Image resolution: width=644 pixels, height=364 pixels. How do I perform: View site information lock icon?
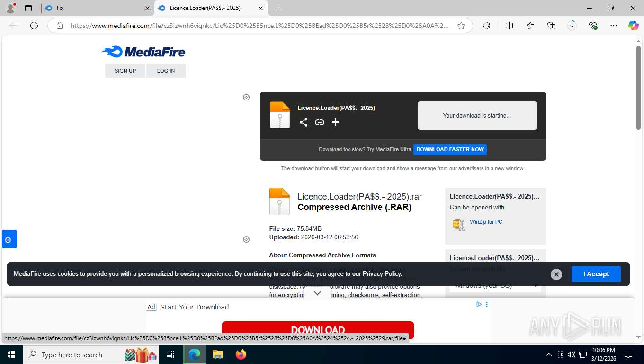point(60,26)
